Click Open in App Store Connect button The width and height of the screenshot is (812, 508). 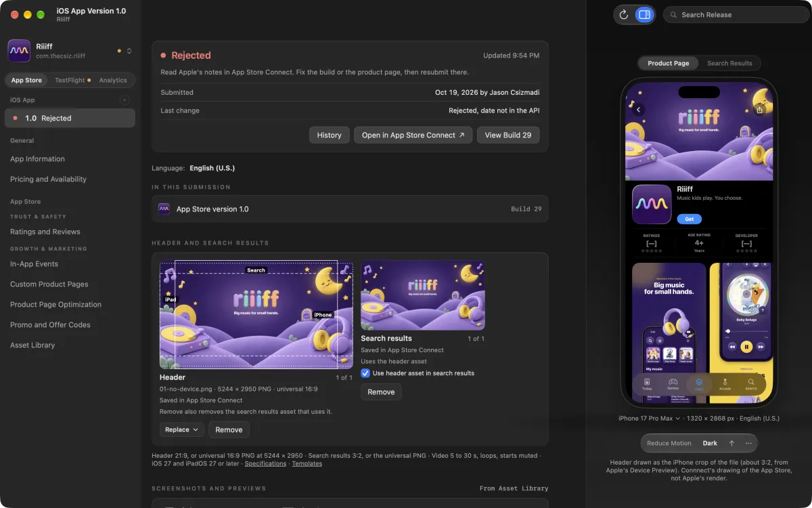tap(413, 135)
